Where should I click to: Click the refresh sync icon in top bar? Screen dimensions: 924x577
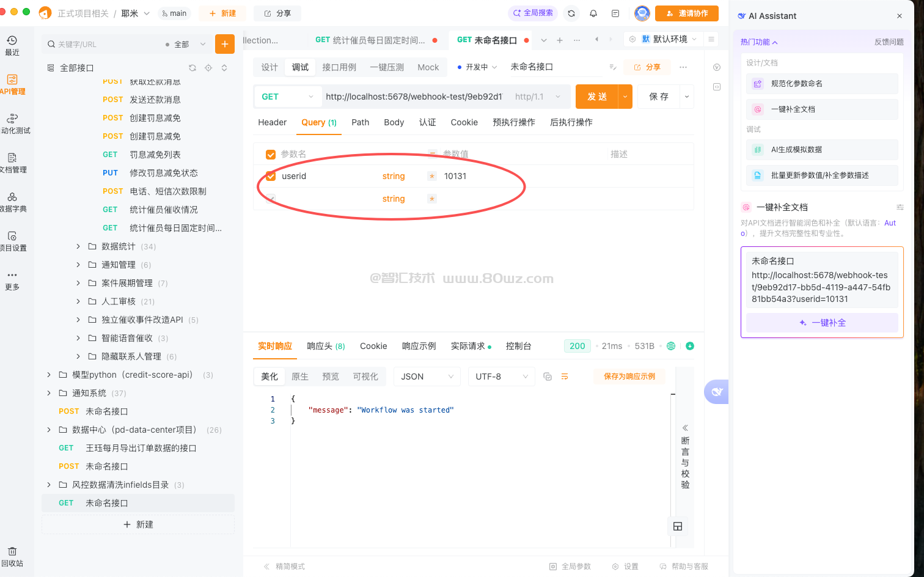point(571,13)
